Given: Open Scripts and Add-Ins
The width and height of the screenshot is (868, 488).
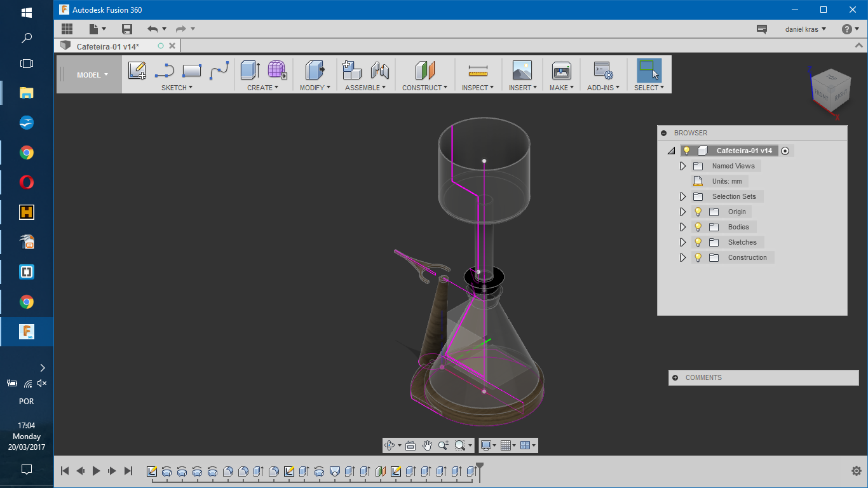Looking at the screenshot, I should (x=602, y=70).
